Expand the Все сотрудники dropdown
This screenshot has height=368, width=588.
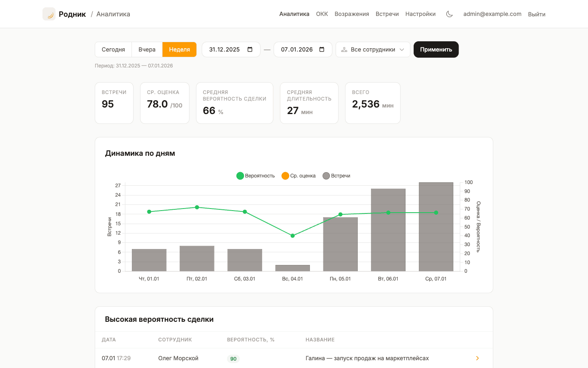(x=372, y=49)
